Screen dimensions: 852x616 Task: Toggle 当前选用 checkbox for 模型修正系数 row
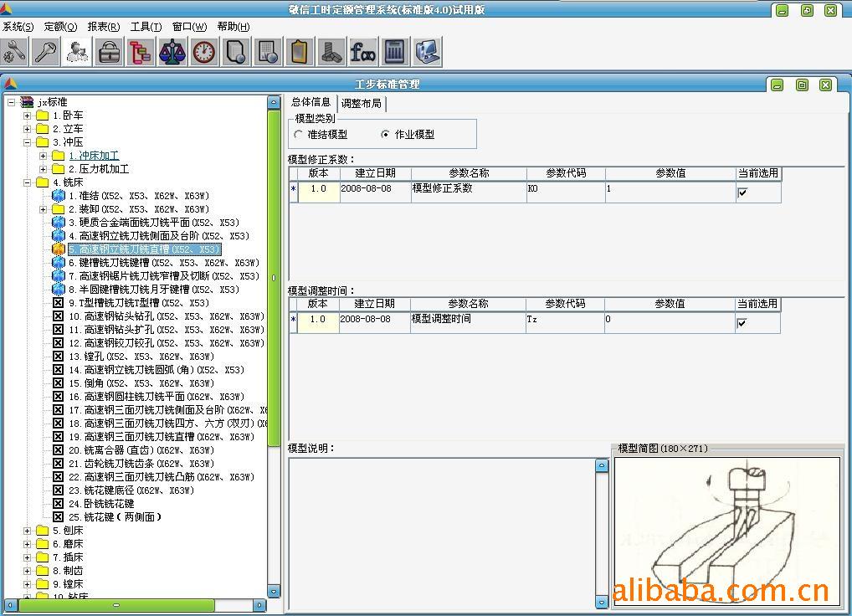click(x=742, y=192)
